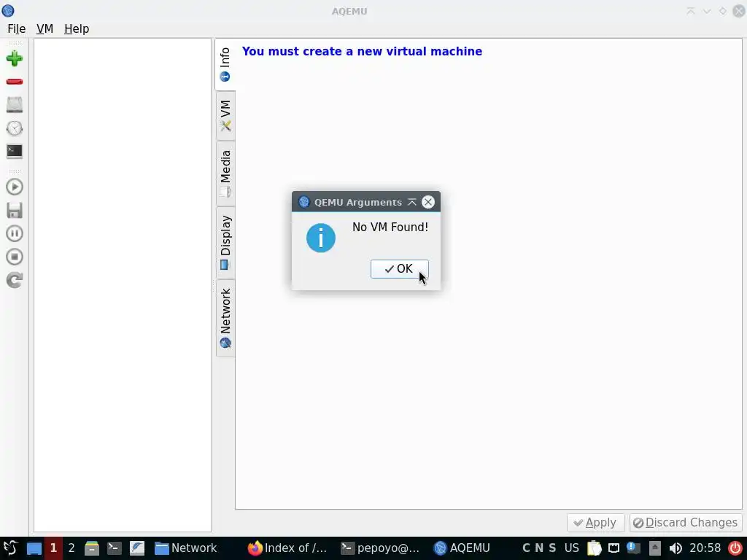Open the hard disk image tool icon

click(x=15, y=105)
